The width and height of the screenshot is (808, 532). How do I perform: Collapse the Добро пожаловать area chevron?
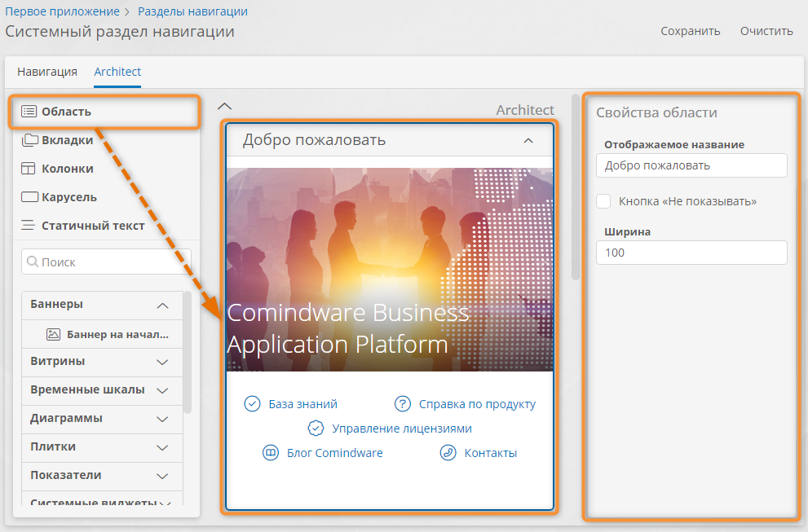click(x=528, y=141)
